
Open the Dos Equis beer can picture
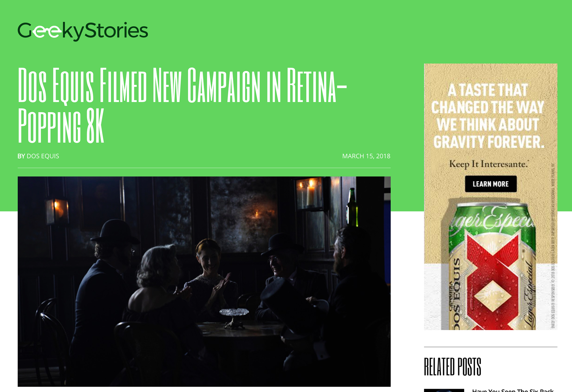click(x=492, y=266)
